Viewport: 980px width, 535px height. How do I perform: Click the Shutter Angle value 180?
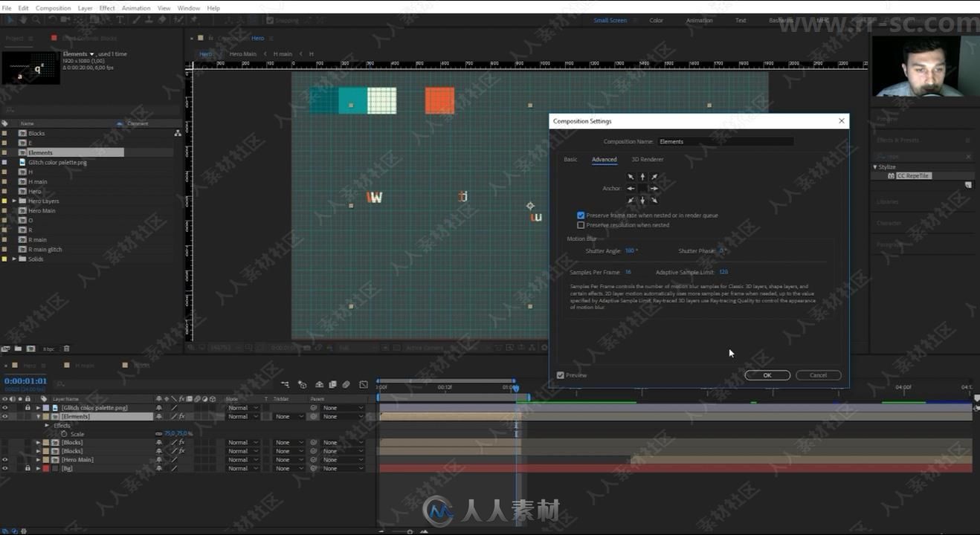tap(630, 251)
